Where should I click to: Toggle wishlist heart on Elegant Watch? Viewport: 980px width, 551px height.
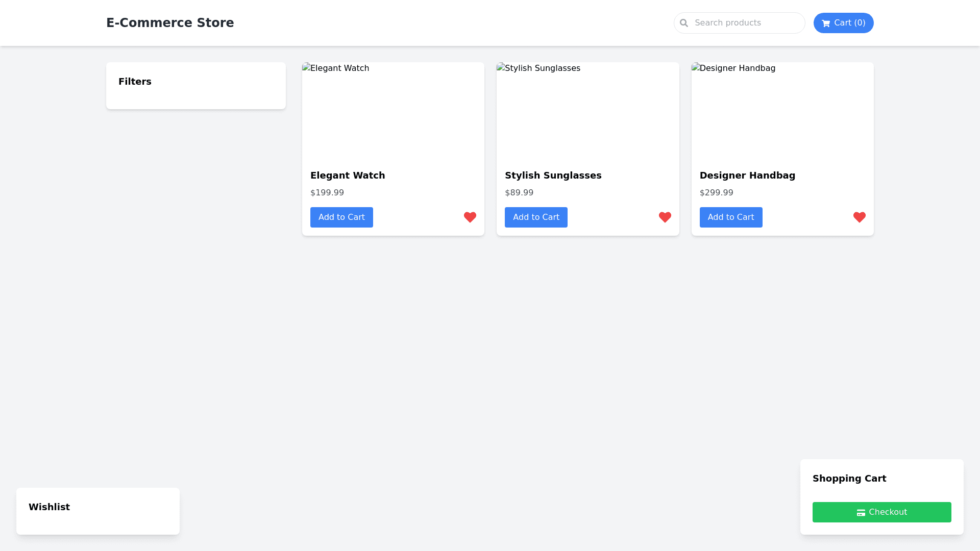[x=470, y=217]
